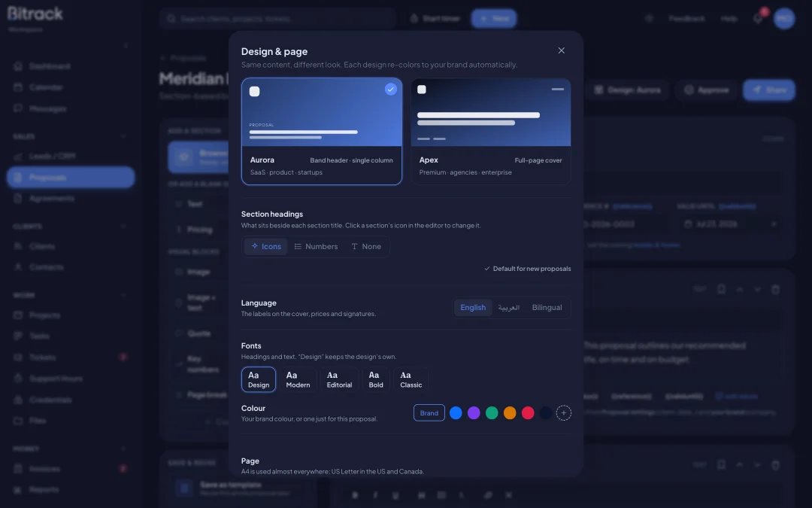Viewport: 812px width, 508px height.
Task: Click the search magnifier icon
Action: (171, 19)
